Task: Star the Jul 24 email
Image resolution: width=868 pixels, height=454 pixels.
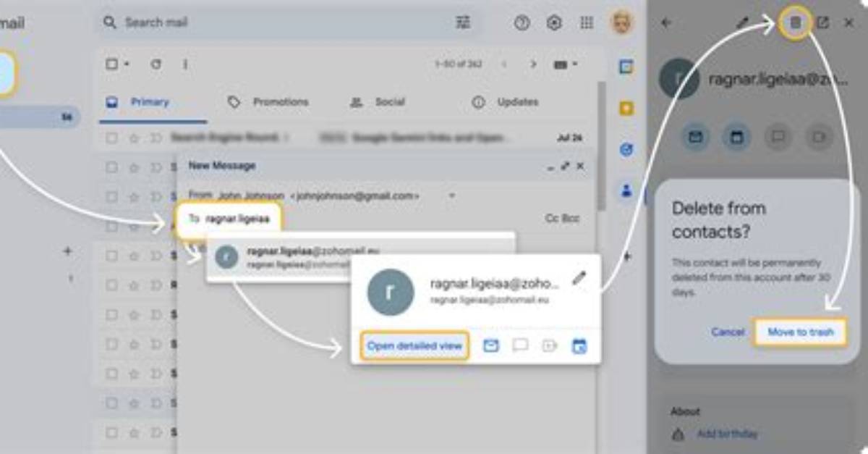Action: click(133, 137)
